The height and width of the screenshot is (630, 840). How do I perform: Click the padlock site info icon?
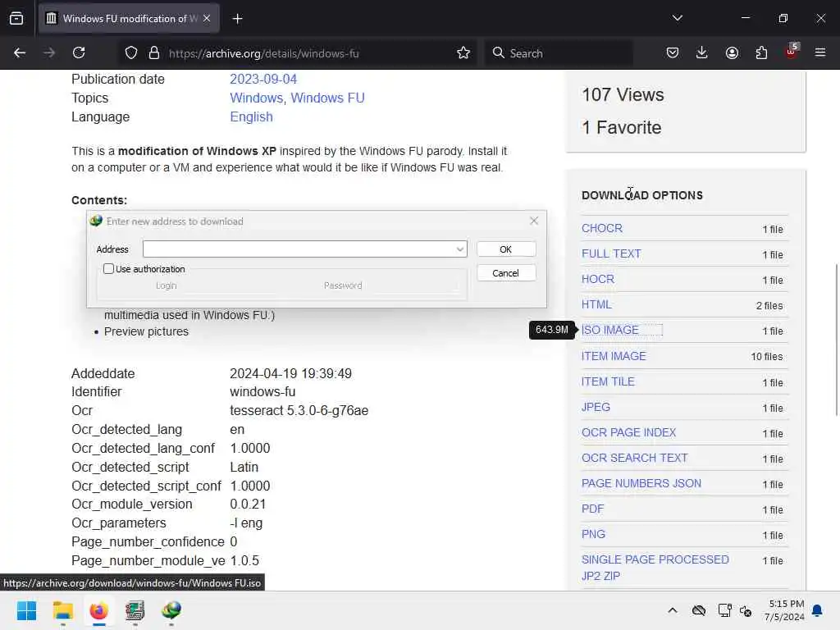[154, 52]
